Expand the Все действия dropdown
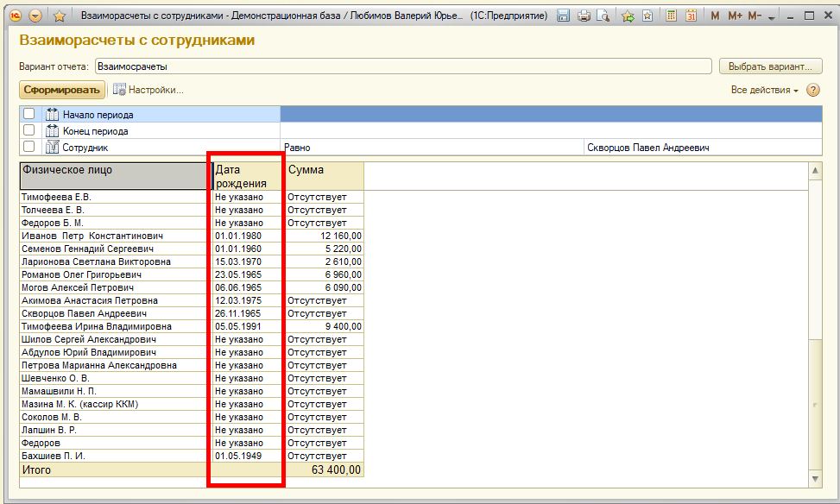This screenshot has height=504, width=840. (x=764, y=90)
